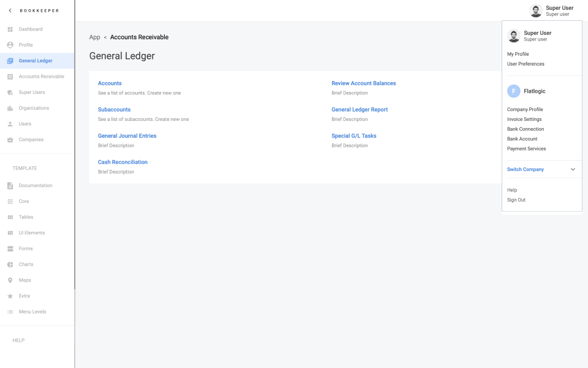Click the Companies briefcase icon

click(x=10, y=139)
